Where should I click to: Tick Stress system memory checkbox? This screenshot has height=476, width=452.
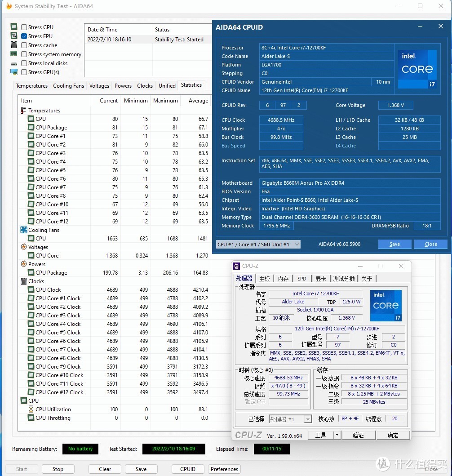coord(24,54)
